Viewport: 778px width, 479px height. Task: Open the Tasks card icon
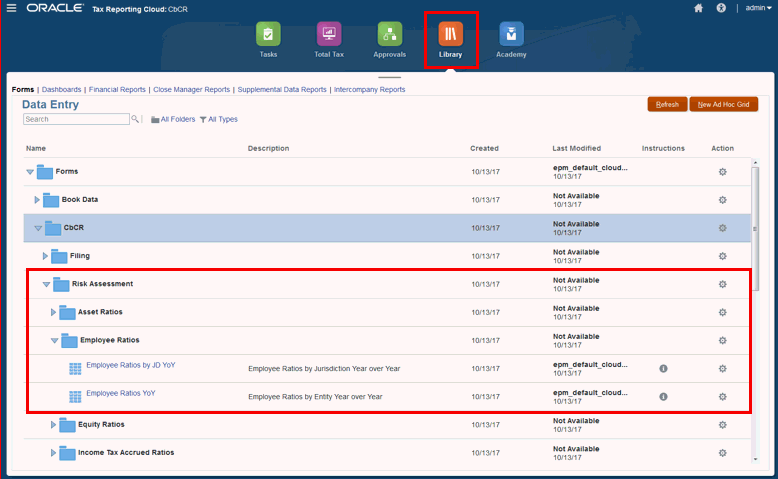coord(268,34)
